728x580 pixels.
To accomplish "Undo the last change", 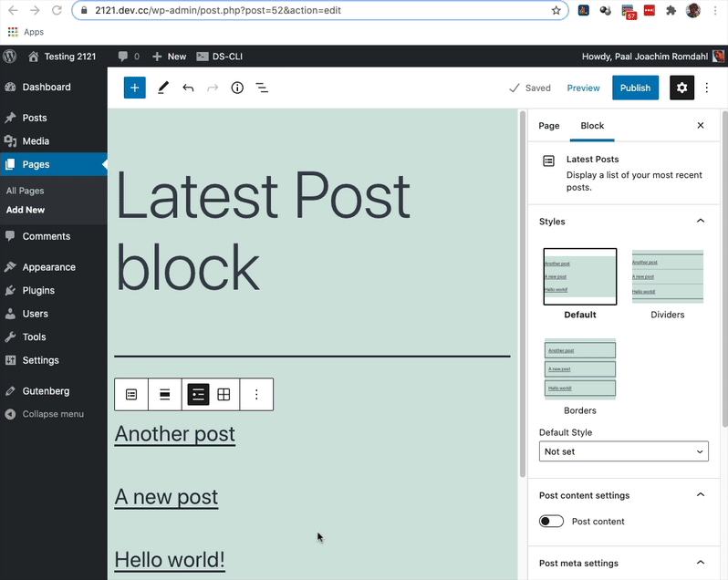I will (x=188, y=88).
